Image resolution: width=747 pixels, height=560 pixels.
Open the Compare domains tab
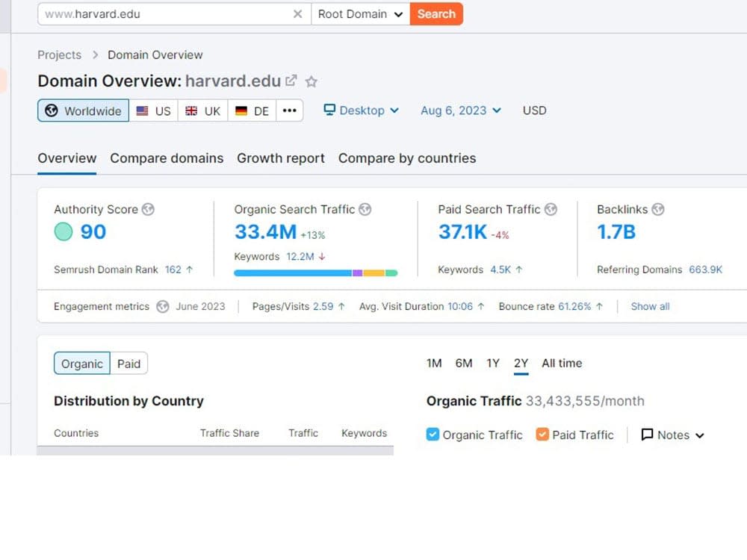(167, 158)
